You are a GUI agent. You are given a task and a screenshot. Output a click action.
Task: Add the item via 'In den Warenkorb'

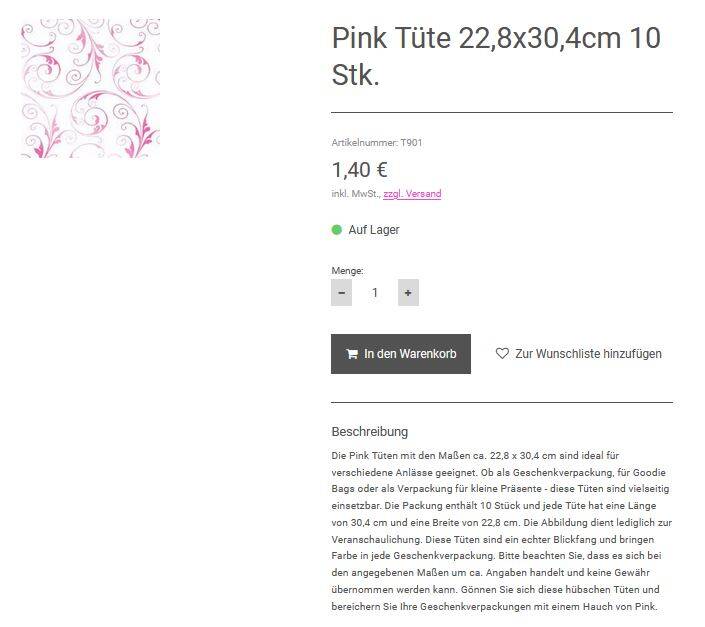(x=401, y=354)
